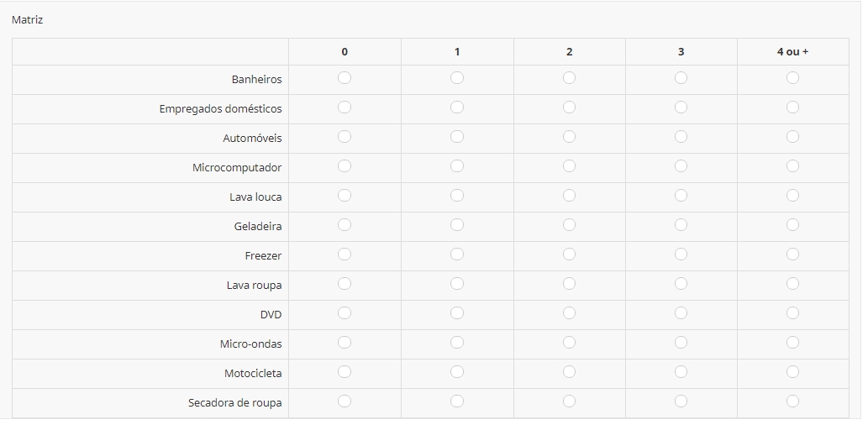Click the 4 ou + column header
The image size is (868, 425).
(x=792, y=51)
